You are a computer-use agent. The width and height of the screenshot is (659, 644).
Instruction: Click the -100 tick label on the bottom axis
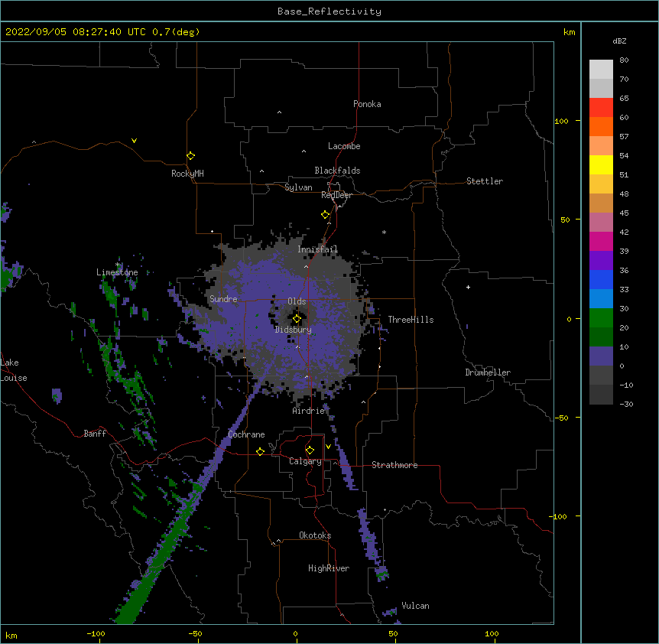96,633
